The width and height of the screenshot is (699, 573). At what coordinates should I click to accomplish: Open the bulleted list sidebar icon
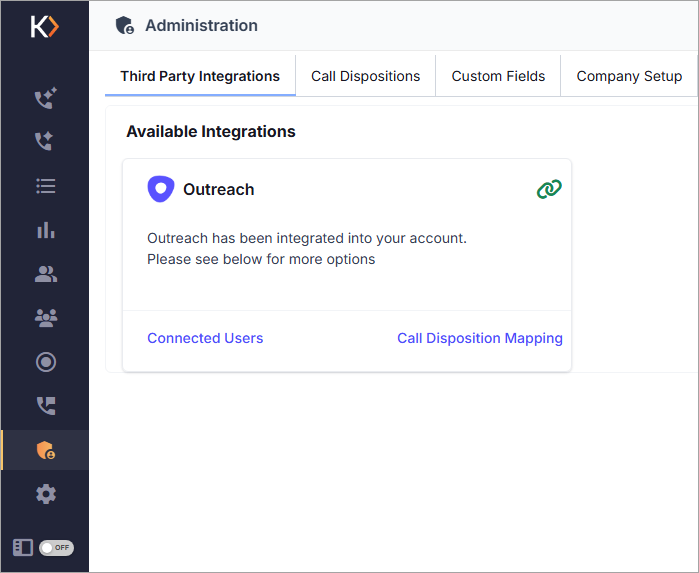click(45, 186)
